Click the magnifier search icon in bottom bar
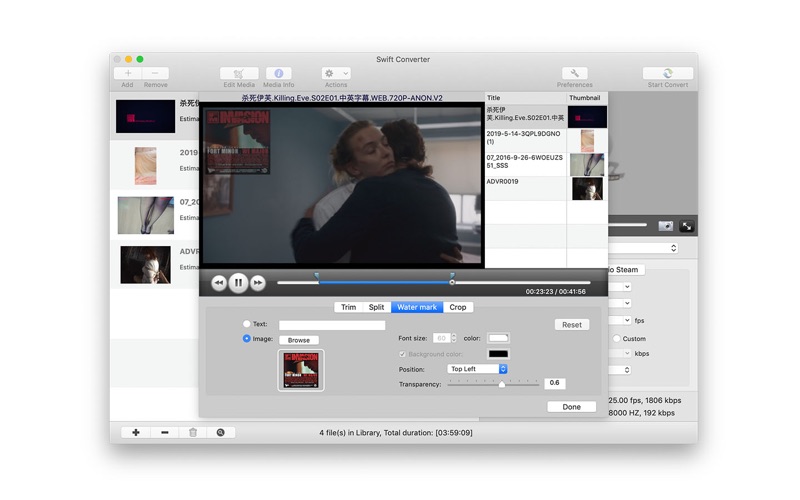Screen dimensions: 800x500 [220, 432]
